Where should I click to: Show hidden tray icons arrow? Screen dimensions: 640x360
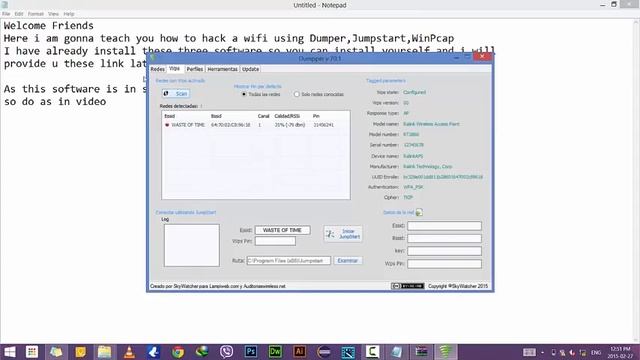pos(542,352)
